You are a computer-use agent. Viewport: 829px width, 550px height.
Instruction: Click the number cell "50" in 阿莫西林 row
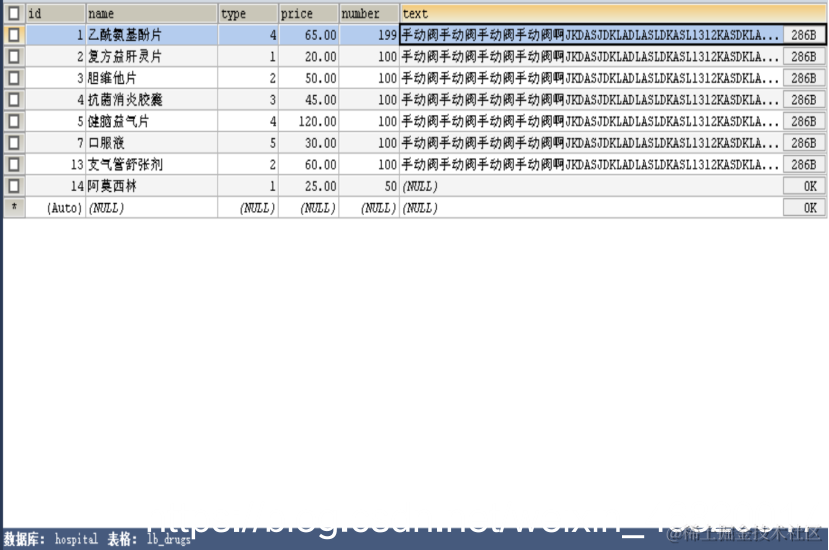[x=369, y=186]
